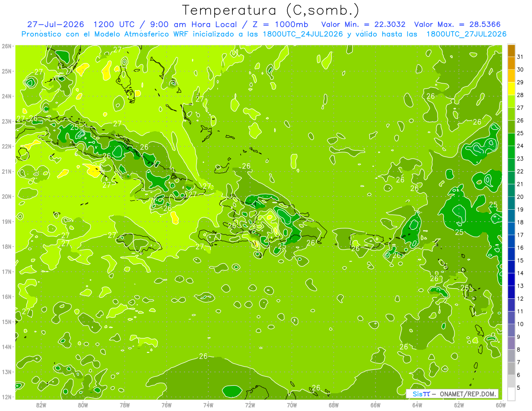Click the "24N" latitude label

[x=7, y=96]
